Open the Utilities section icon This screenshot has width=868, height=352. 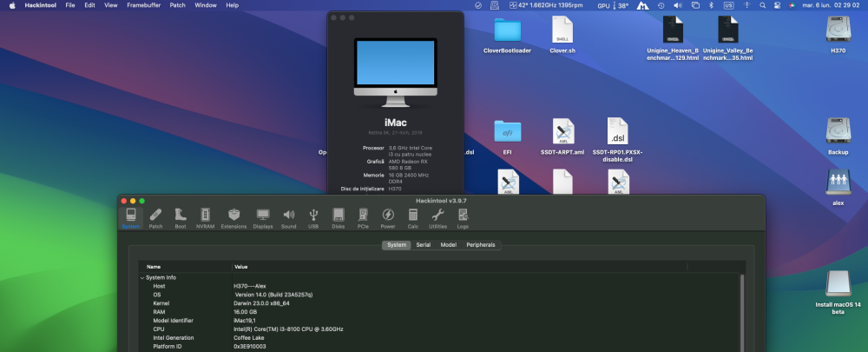tap(437, 218)
